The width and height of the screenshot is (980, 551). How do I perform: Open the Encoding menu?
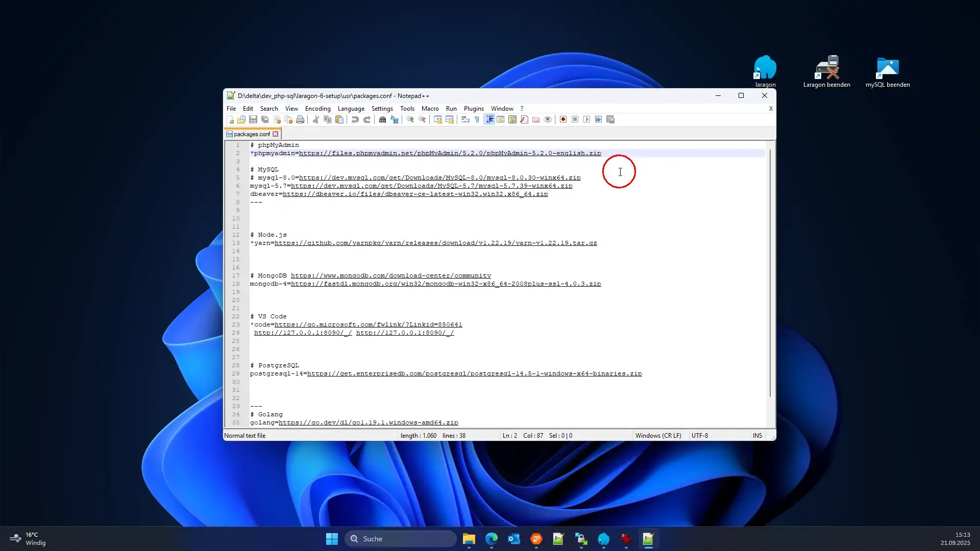pos(317,109)
